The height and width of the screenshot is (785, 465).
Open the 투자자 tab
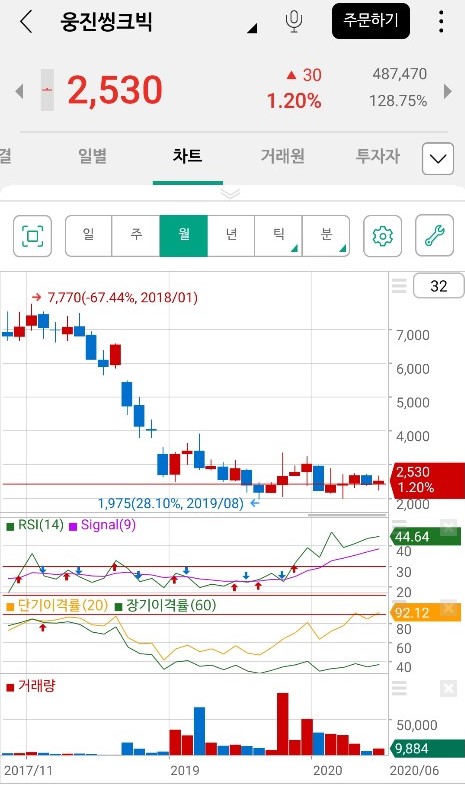pyautogui.click(x=377, y=156)
